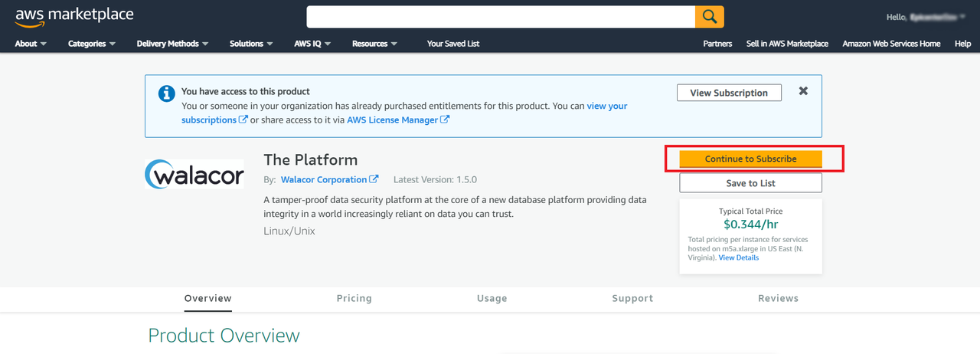Viewport: 980px width, 354px height.
Task: Open the Delivery Methods dropdown
Action: (x=173, y=44)
